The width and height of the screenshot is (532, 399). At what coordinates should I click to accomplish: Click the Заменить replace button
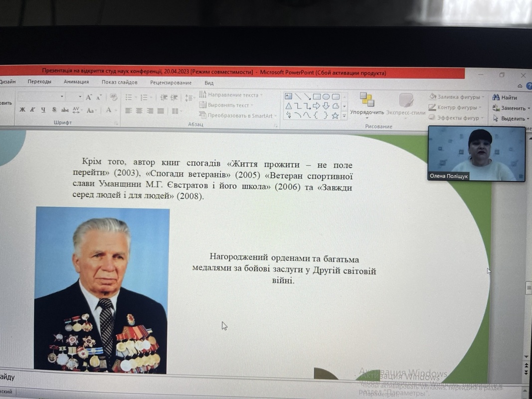click(x=511, y=108)
